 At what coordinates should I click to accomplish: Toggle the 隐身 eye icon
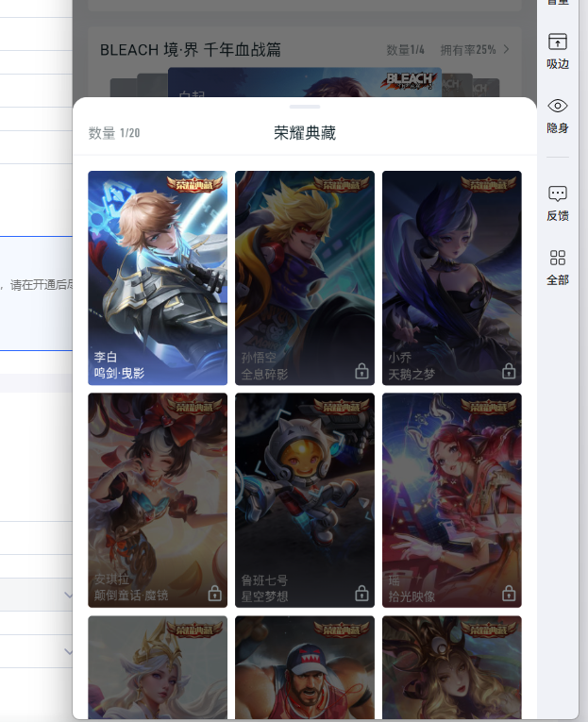pyautogui.click(x=558, y=106)
